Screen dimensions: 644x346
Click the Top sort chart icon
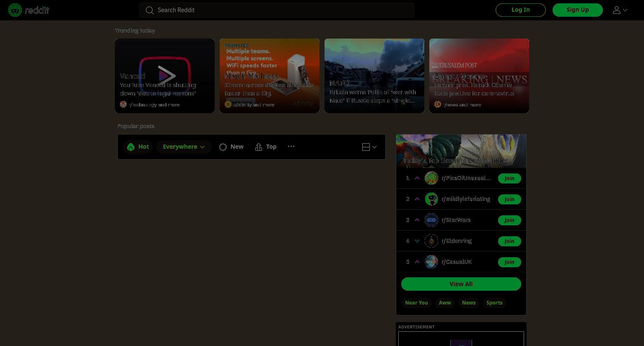[259, 147]
